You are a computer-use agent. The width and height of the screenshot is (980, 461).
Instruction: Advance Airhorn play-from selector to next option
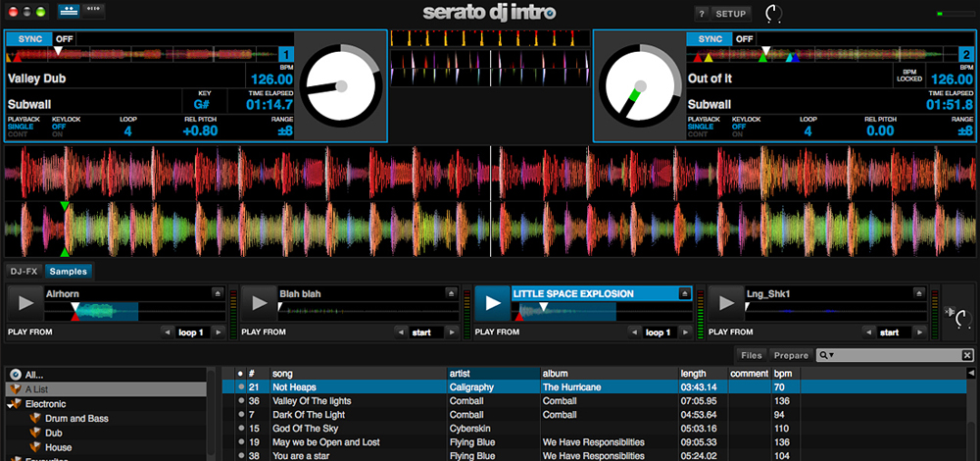pos(216,333)
